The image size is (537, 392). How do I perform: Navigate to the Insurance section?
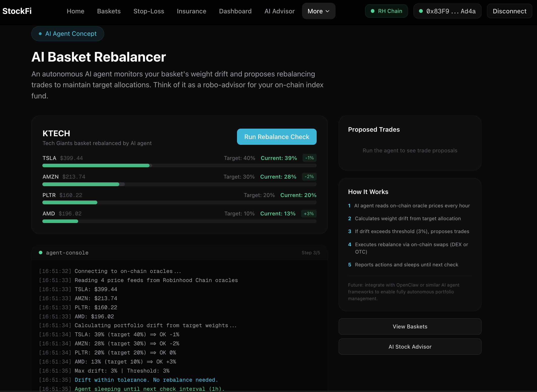[x=191, y=11]
